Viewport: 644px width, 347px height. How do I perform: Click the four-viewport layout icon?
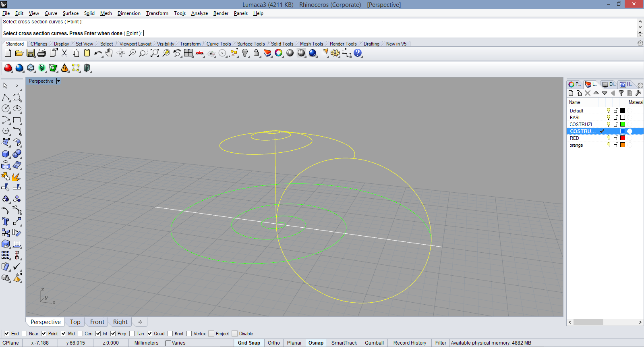[188, 53]
